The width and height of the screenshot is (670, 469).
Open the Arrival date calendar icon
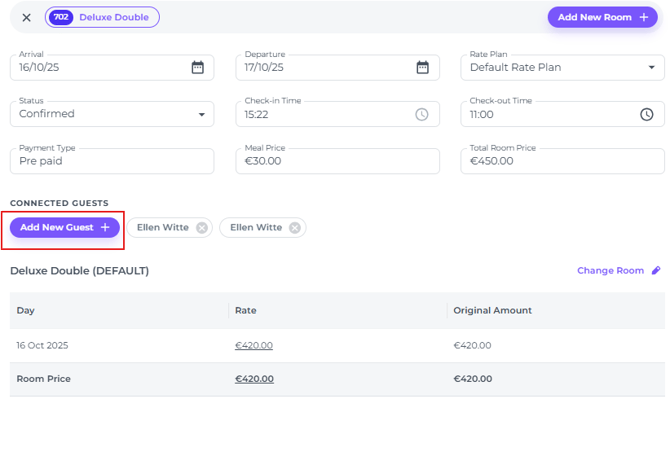198,68
